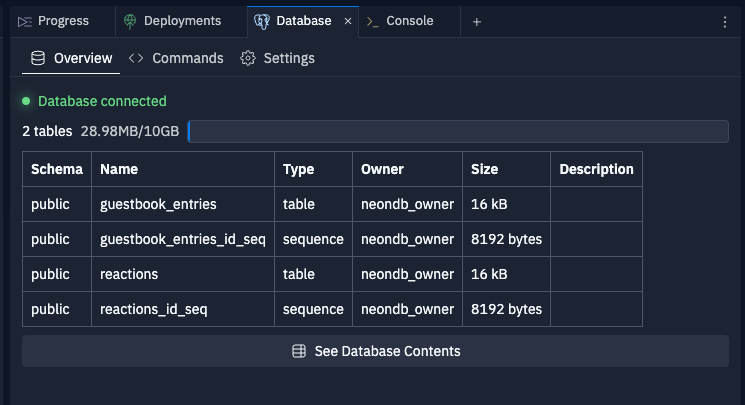Click 8192 bytes in guestbook_entries_id_seq row
The width and height of the screenshot is (745, 405).
click(x=506, y=239)
